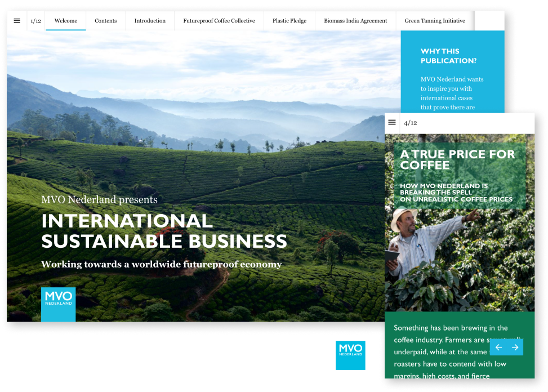
Task: Click the 'Why this publication?' heading
Action: 448,56
